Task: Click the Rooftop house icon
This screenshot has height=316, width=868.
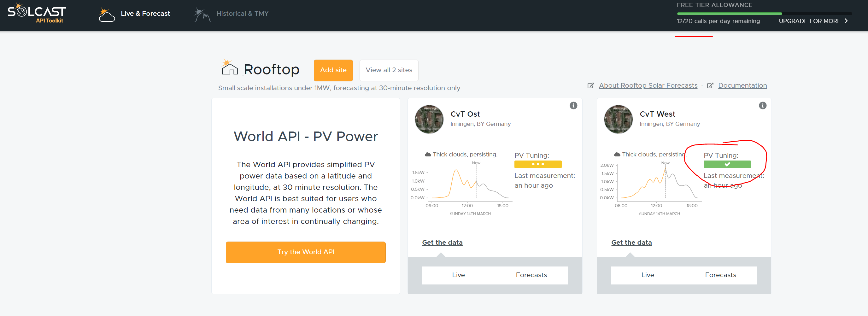Action: 230,67
